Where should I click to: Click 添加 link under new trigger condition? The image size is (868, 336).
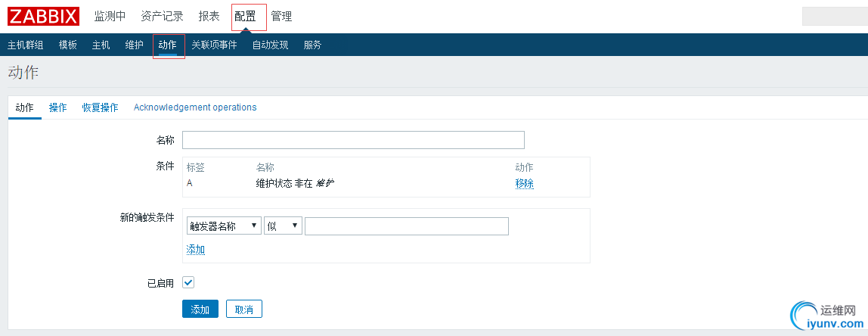(195, 249)
